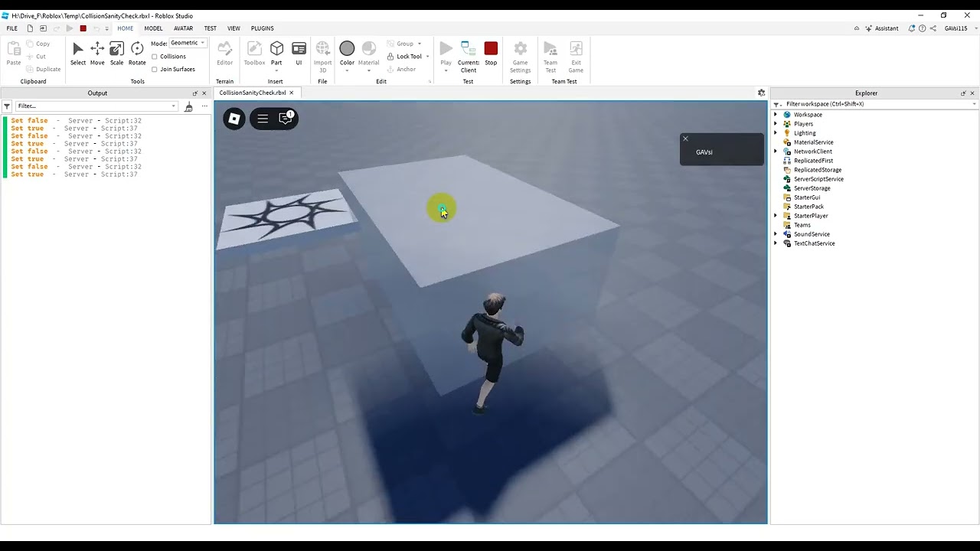This screenshot has height=551, width=980.
Task: Open the Help question mark icon
Action: pos(922,28)
